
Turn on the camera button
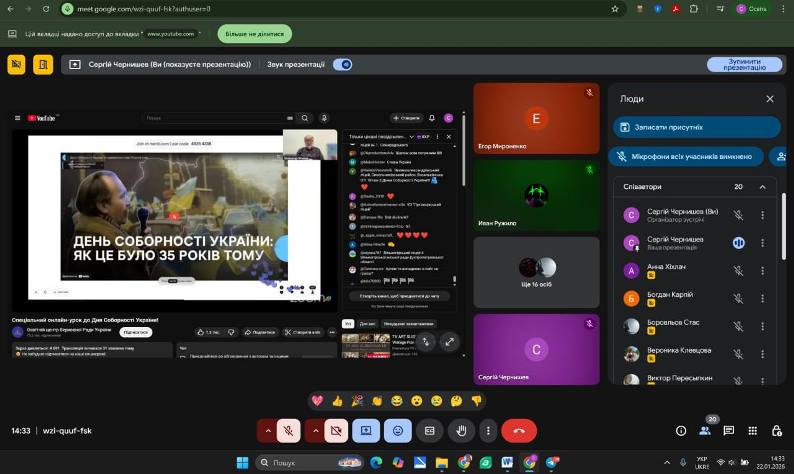pyautogui.click(x=336, y=431)
